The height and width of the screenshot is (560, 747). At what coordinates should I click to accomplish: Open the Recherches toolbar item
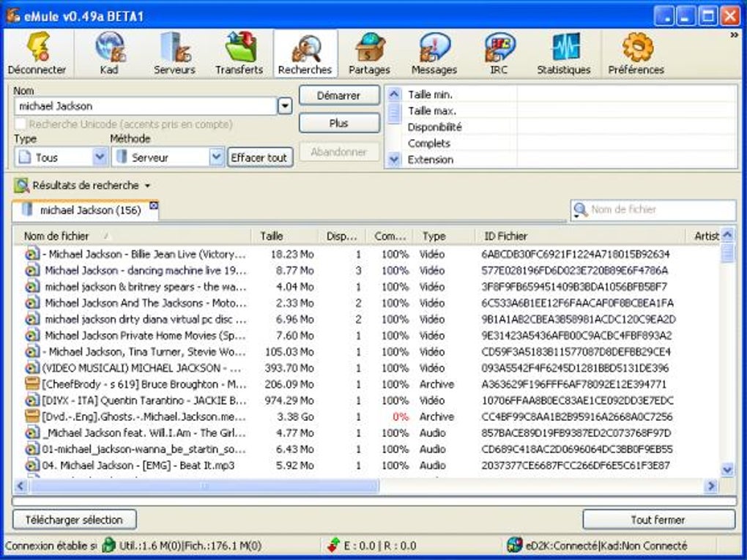[305, 53]
